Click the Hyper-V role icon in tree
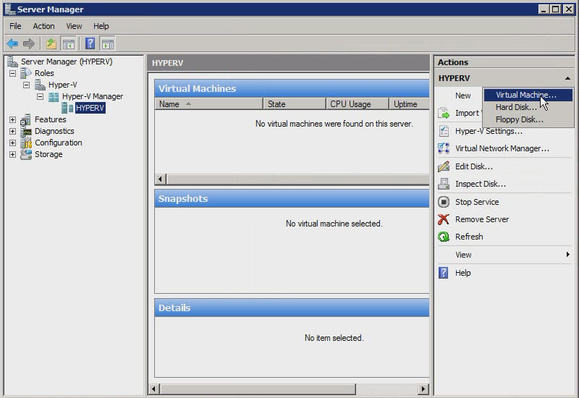579x398 pixels. click(40, 85)
